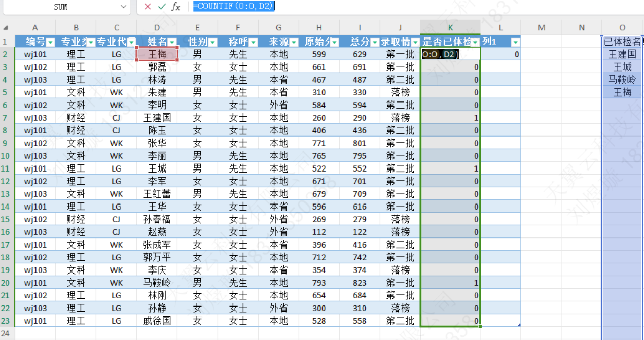Select the score cell 112
The width and height of the screenshot is (644, 340).
(x=319, y=232)
